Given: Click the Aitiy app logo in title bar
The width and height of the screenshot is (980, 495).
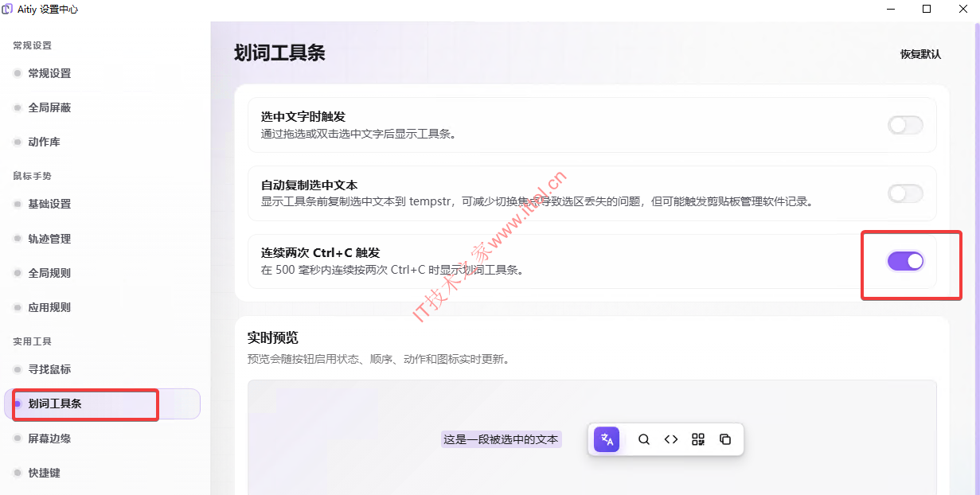Looking at the screenshot, I should (8, 9).
